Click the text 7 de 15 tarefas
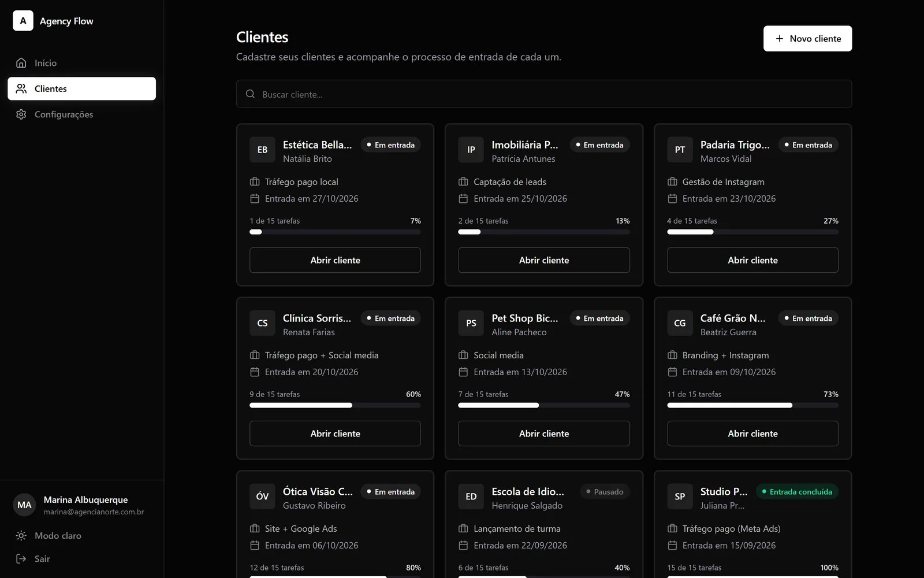This screenshot has width=924, height=578. [483, 394]
